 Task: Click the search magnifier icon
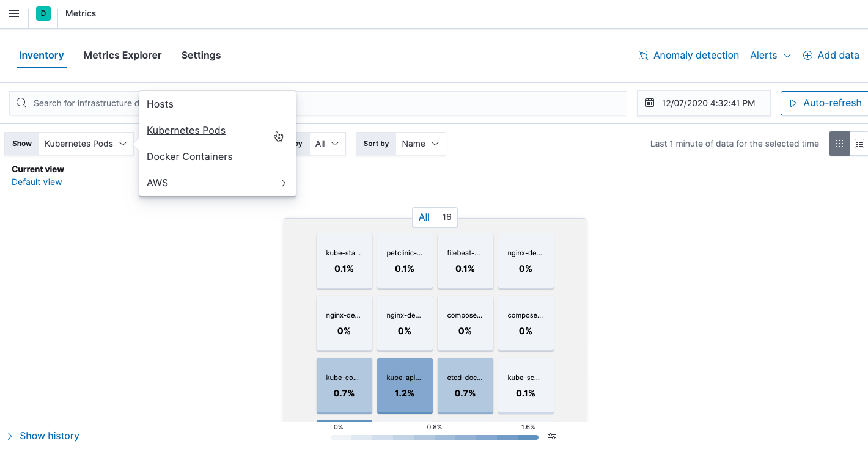pyautogui.click(x=21, y=103)
